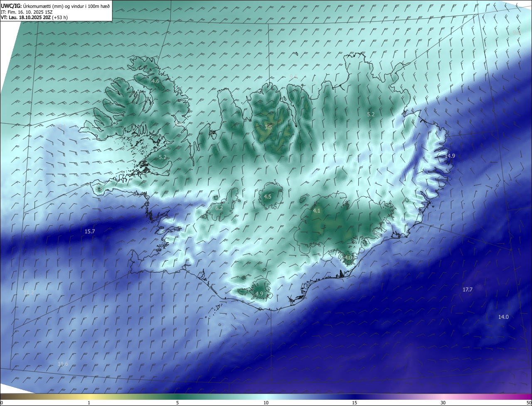Click the 5 tick on the color scale
Image resolution: width=532 pixels, height=406 pixels.
tap(177, 403)
